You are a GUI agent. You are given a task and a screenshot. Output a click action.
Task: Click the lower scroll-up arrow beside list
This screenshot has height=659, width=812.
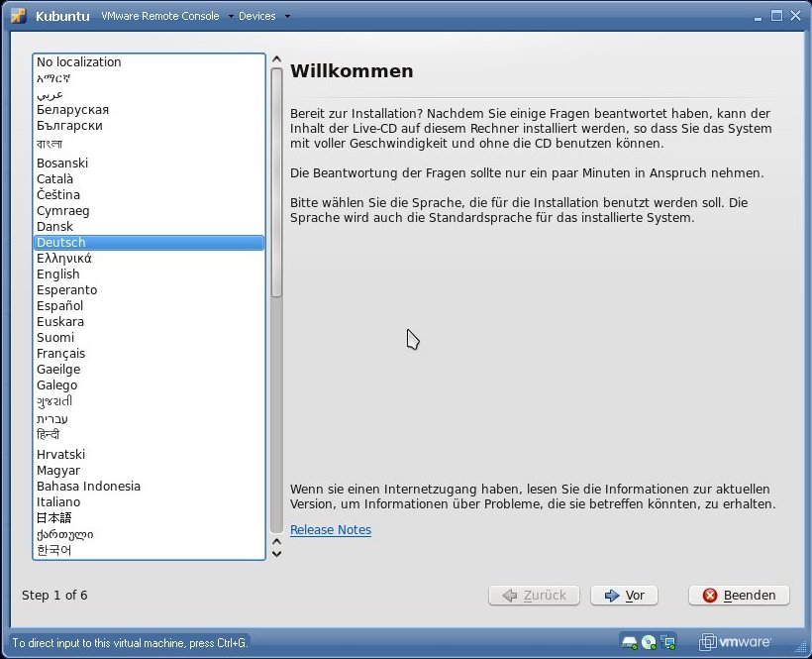point(276,541)
